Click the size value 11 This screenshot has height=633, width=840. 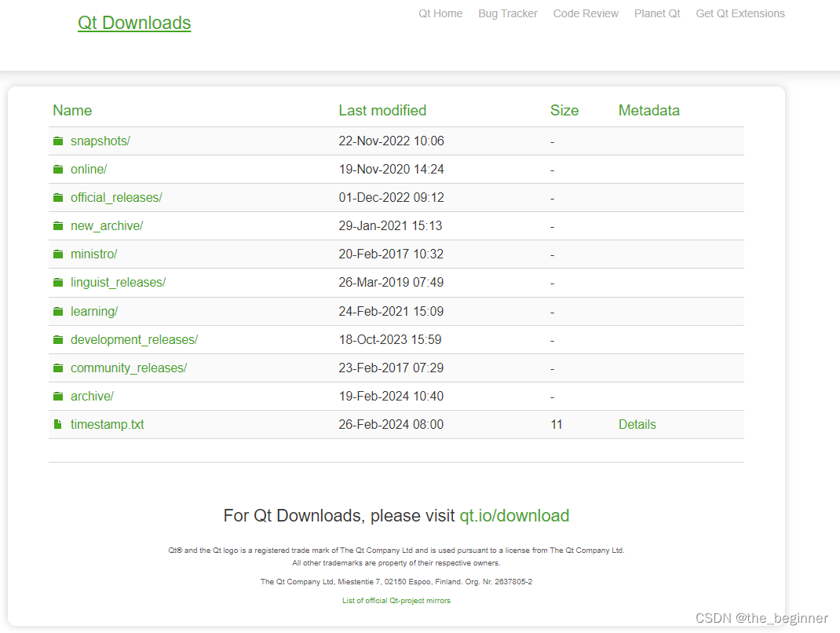(556, 425)
